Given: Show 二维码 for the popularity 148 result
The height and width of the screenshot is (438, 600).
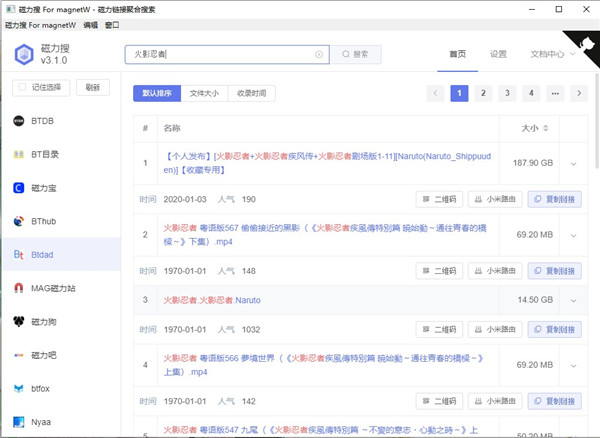Looking at the screenshot, I should (439, 271).
